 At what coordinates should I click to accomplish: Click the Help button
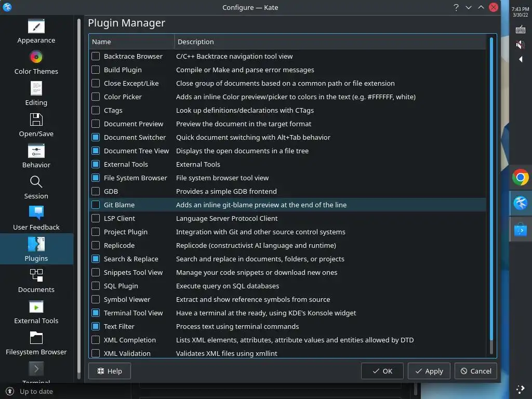[110, 371]
